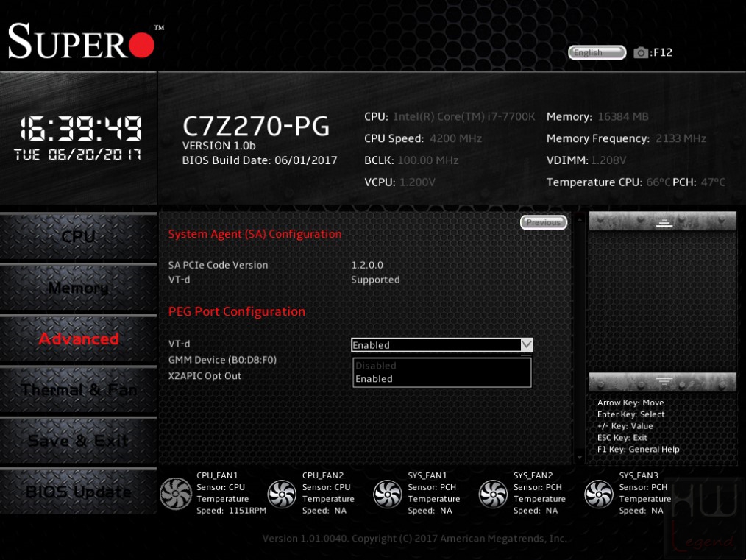The width and height of the screenshot is (746, 560).
Task: Open Save & Exit menu section
Action: coord(78,441)
